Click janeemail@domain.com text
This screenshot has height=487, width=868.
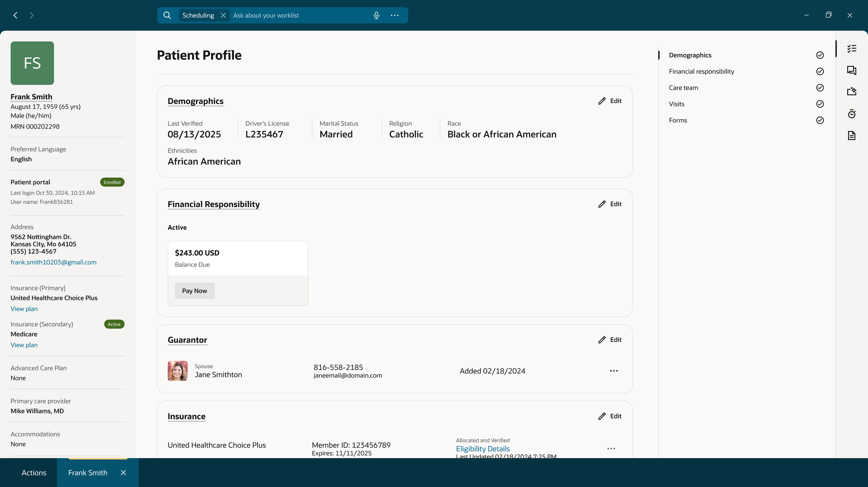click(348, 375)
